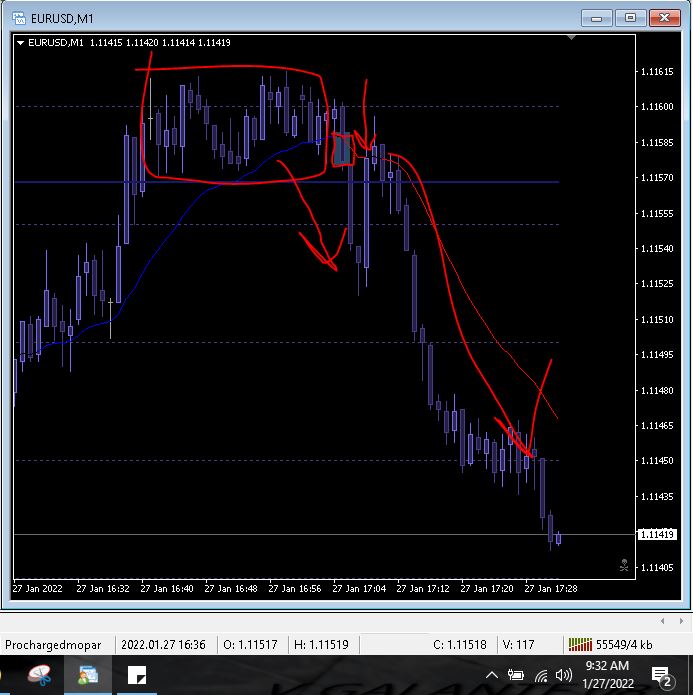Click the volume speaker tray icon
This screenshot has height=695, width=693.
pyautogui.click(x=564, y=675)
